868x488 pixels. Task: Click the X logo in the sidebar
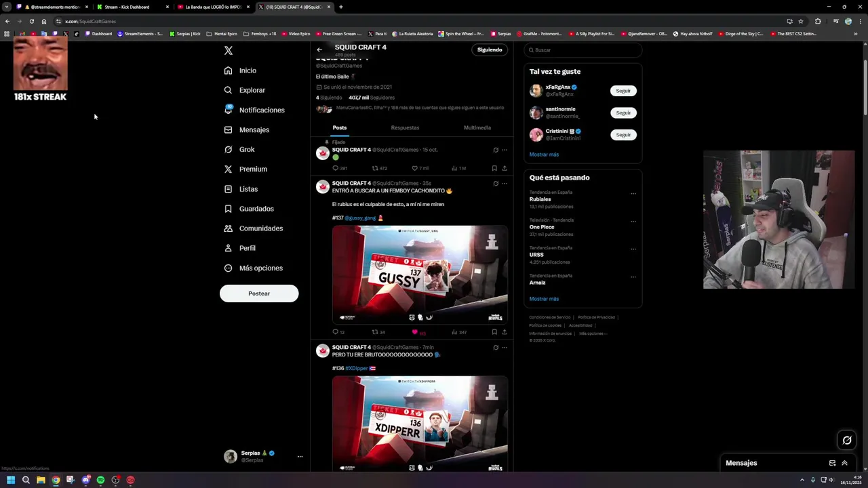coord(229,51)
